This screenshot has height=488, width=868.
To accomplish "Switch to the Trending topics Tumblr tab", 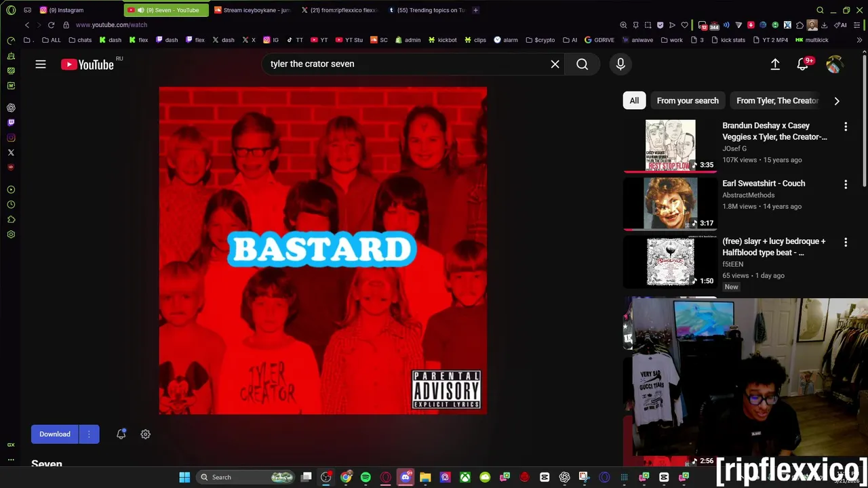I will [x=427, y=10].
